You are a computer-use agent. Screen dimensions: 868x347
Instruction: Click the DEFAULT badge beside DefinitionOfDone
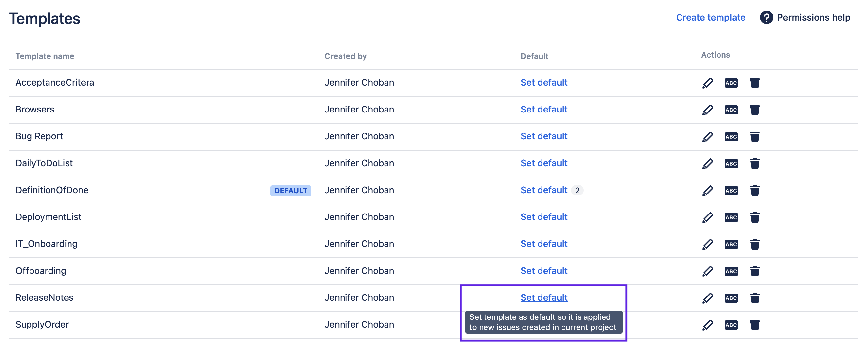290,191
